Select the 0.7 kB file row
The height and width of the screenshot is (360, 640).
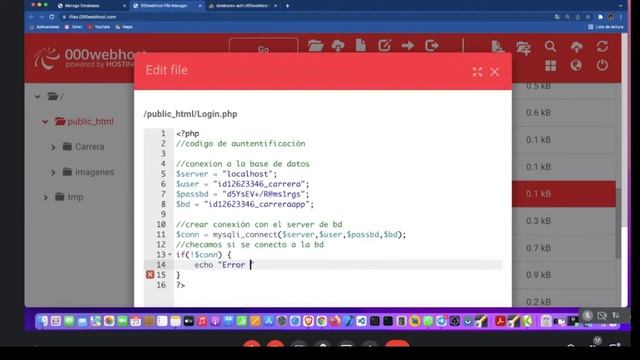(564, 248)
